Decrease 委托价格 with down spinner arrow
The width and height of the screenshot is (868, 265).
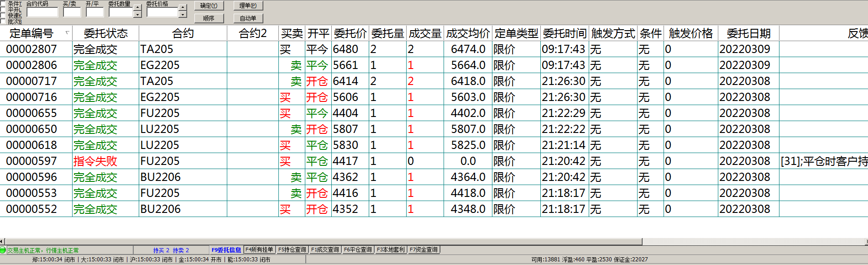pos(183,15)
